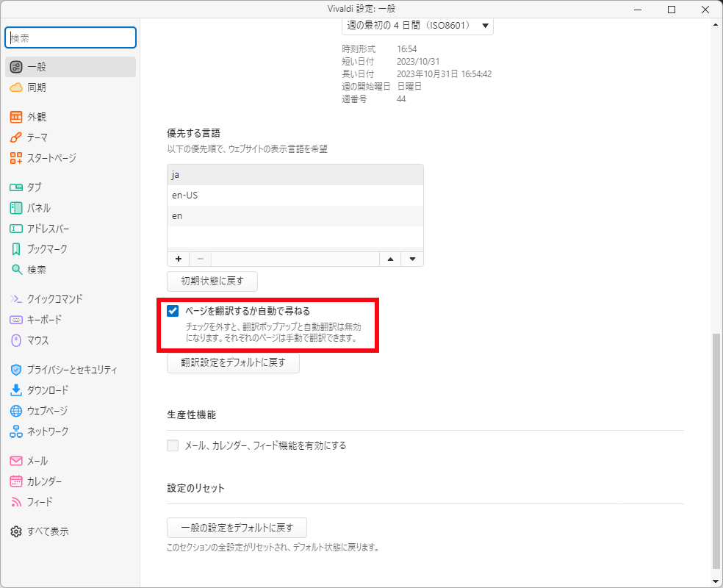The width and height of the screenshot is (723, 588).
Task: Select the カレンダー icon
Action: pos(16,481)
